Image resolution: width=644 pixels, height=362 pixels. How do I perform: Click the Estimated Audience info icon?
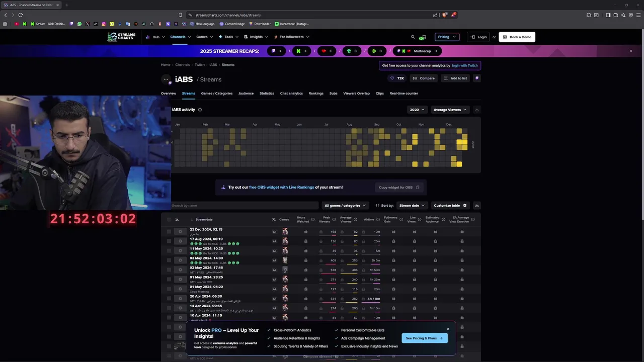tap(443, 219)
